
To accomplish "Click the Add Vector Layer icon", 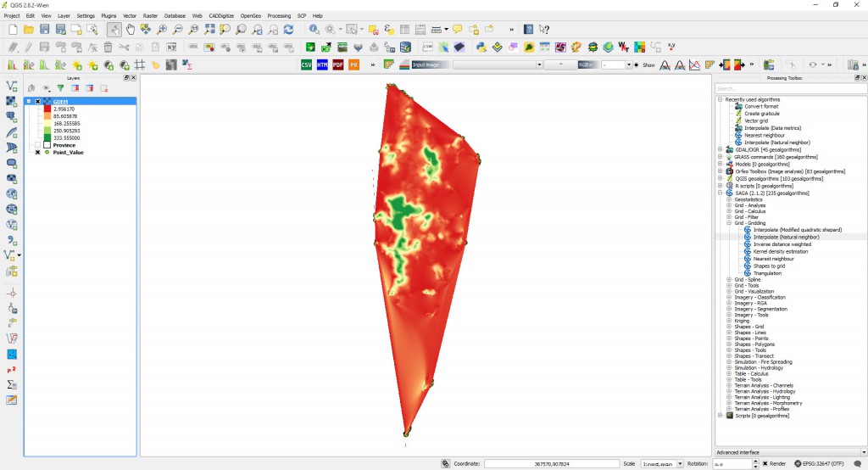I will point(12,87).
